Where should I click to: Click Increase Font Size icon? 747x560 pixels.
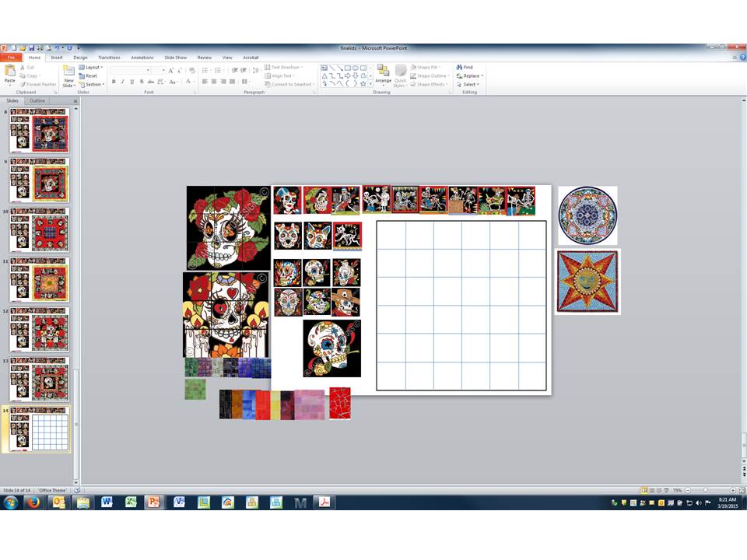pyautogui.click(x=170, y=71)
